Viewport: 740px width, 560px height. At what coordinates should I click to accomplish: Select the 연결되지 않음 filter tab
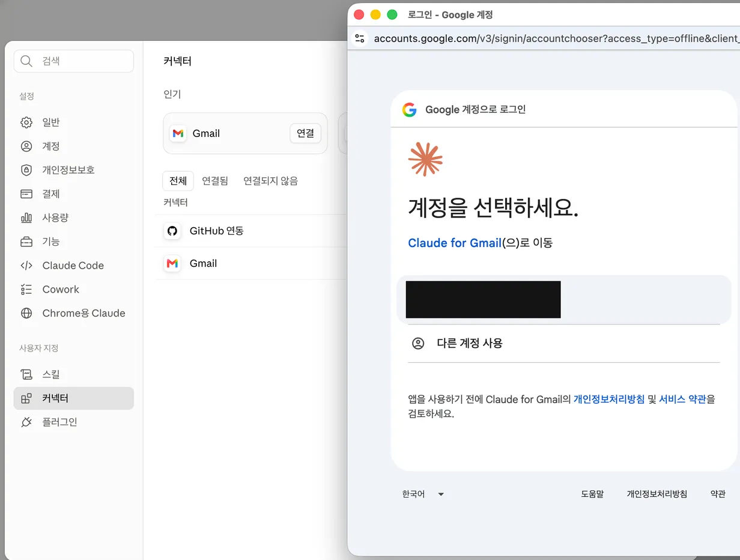tap(270, 181)
